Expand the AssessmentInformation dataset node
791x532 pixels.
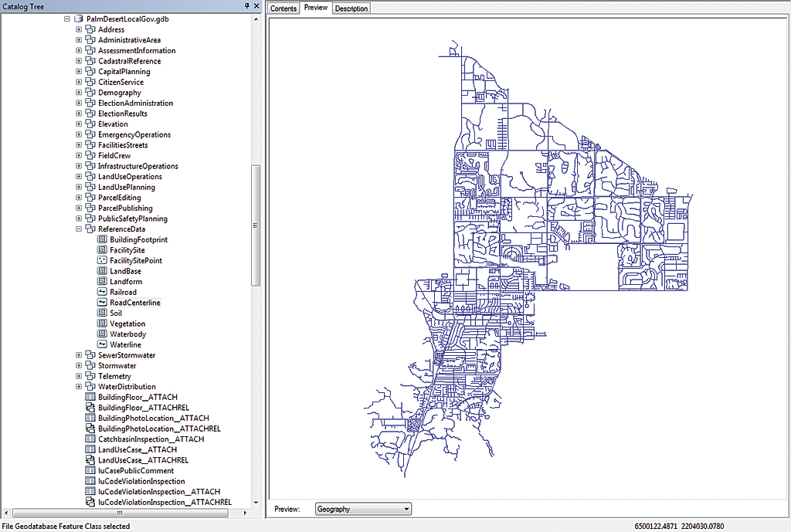pyautogui.click(x=79, y=50)
